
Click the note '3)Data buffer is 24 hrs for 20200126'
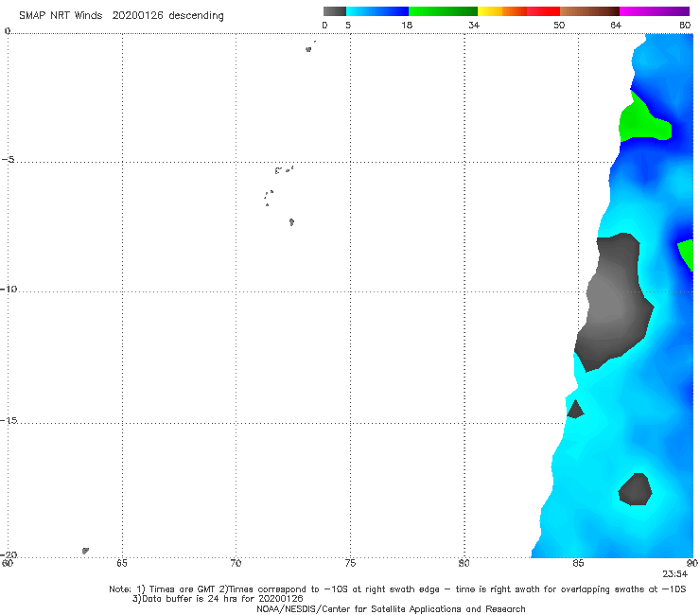pos(218,599)
